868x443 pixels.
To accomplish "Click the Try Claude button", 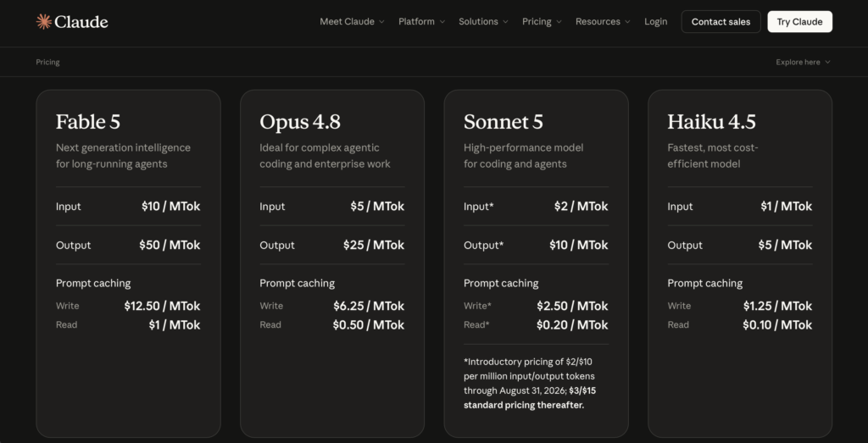I will (x=799, y=21).
